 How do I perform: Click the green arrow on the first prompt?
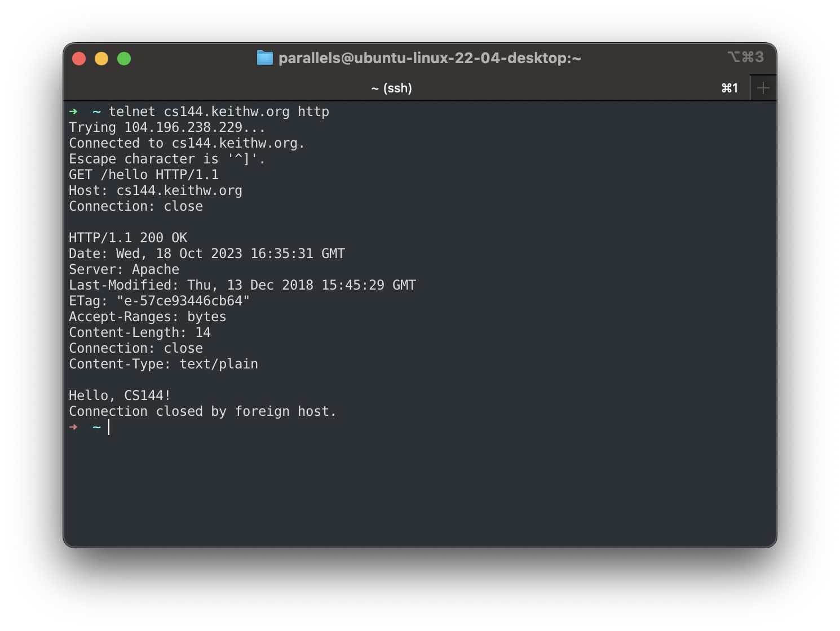tap(74, 111)
